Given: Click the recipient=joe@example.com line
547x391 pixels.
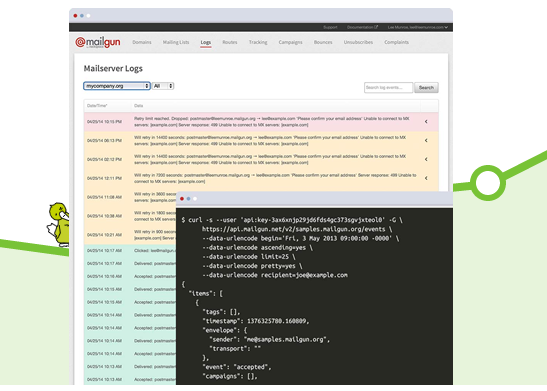Looking at the screenshot, I should pyautogui.click(x=275, y=275).
